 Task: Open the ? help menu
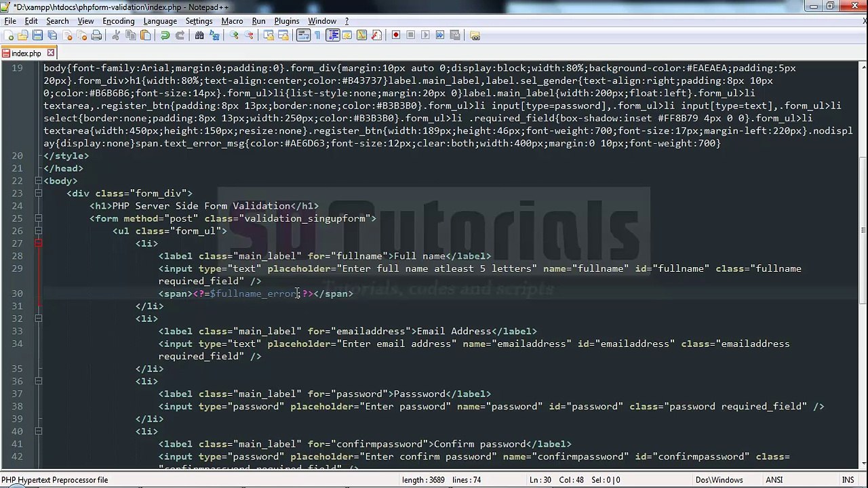click(347, 21)
